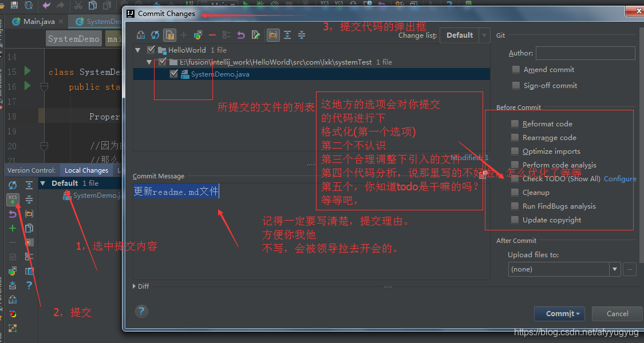This screenshot has width=644, height=343.
Task: Open Commit button dropdown arrow
Action: point(578,314)
